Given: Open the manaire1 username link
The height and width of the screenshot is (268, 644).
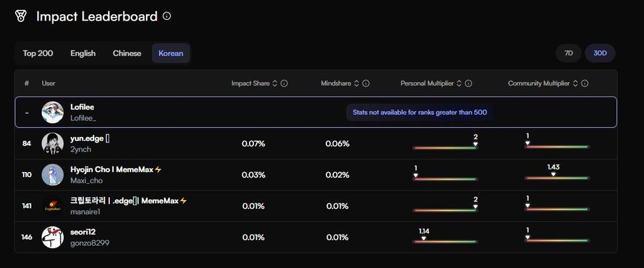Looking at the screenshot, I should 87,212.
